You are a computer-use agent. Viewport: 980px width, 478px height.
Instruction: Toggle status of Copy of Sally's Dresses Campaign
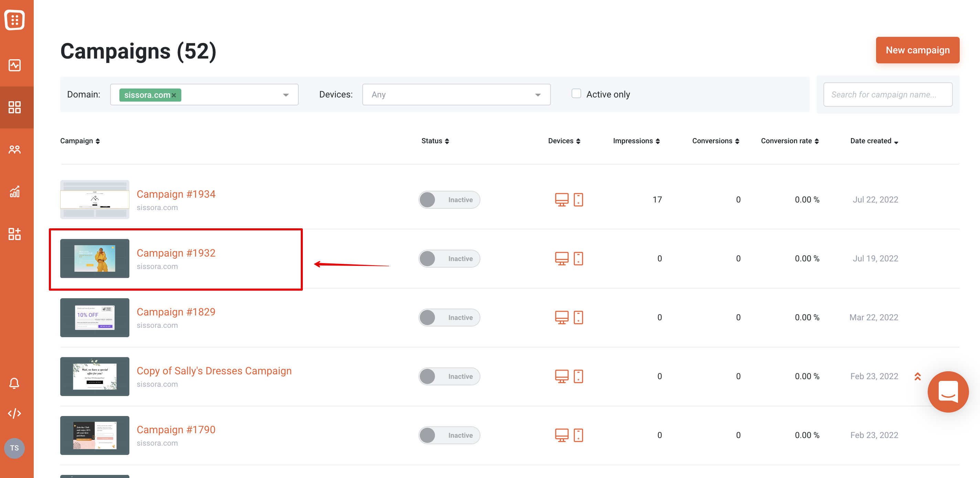click(449, 376)
